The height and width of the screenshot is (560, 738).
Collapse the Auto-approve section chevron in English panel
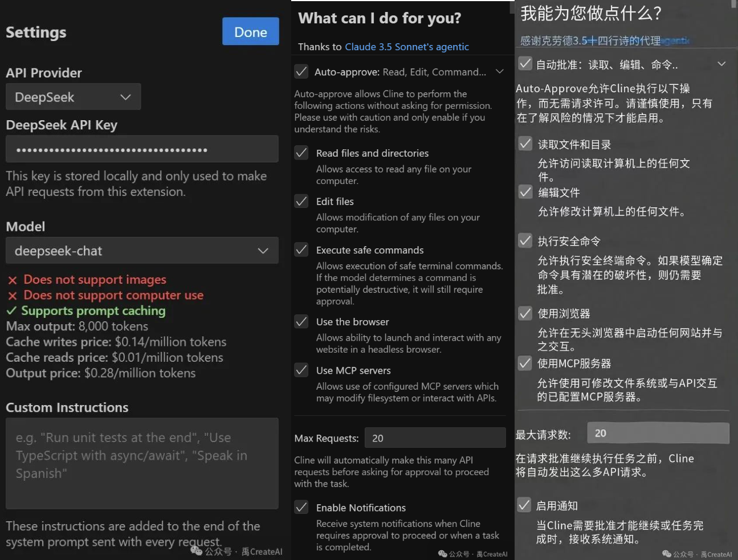[x=500, y=72]
